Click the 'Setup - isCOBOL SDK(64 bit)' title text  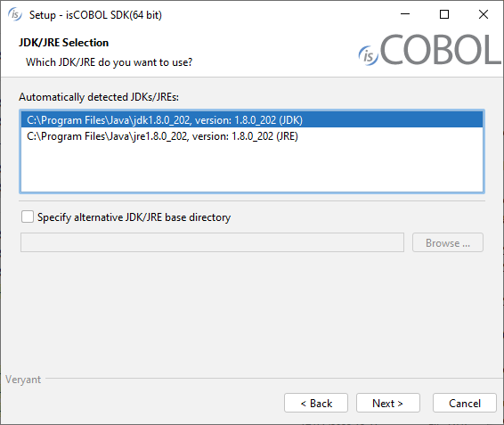point(95,15)
